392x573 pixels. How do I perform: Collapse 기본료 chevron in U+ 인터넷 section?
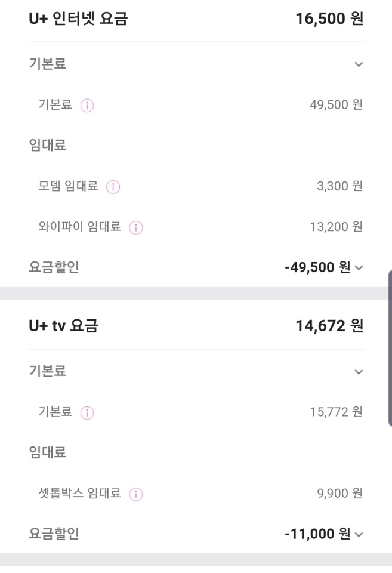(358, 64)
